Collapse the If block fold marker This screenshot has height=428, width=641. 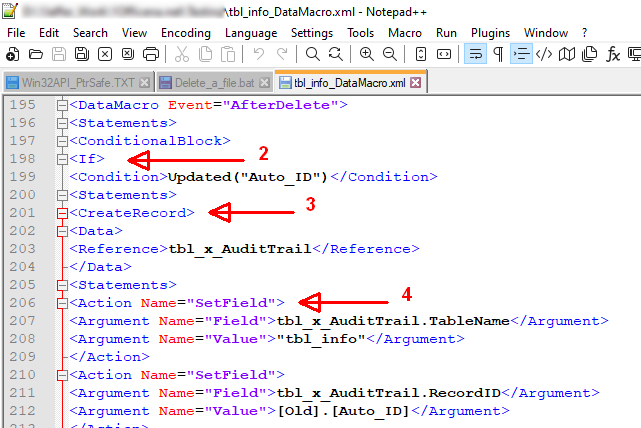(x=62, y=159)
